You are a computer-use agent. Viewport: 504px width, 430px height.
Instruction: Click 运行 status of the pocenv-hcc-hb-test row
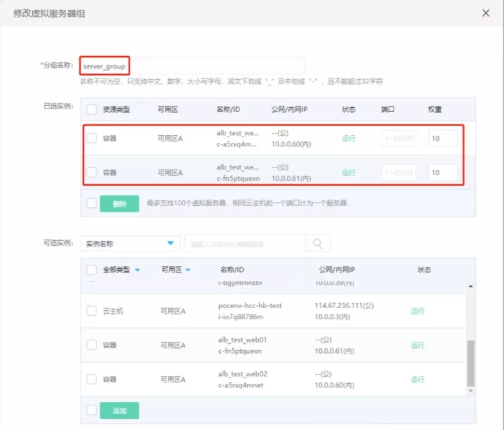tap(417, 311)
